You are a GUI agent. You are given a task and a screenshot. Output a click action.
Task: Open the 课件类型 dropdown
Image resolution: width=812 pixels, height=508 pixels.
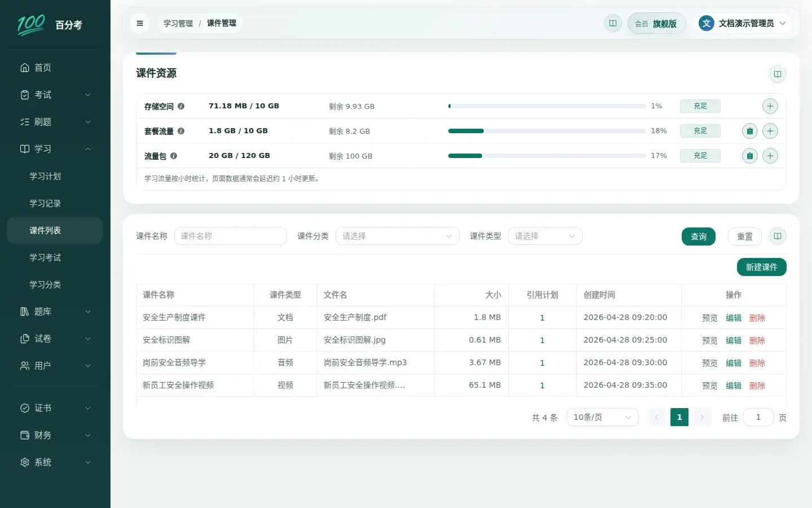[545, 236]
